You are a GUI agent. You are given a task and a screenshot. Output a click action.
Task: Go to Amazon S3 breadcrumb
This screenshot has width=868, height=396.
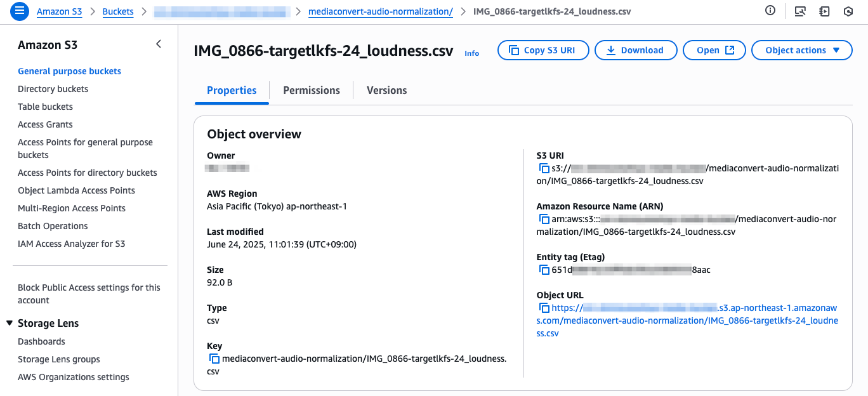tap(59, 11)
